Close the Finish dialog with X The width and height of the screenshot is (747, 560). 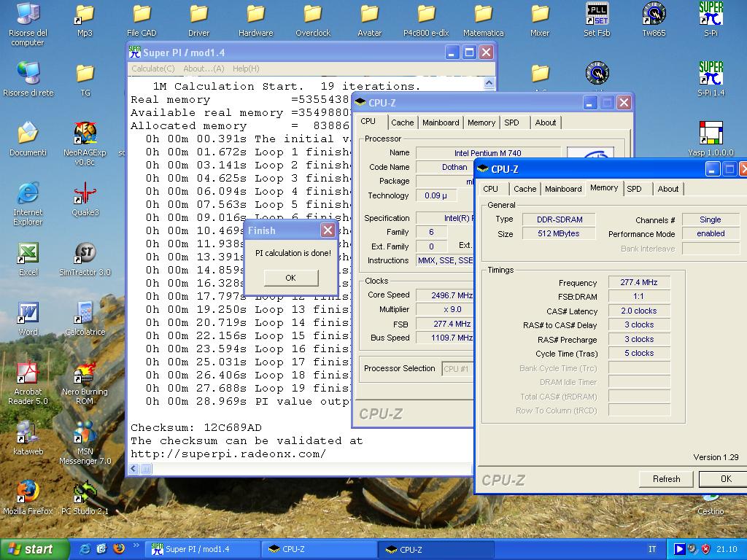click(328, 230)
